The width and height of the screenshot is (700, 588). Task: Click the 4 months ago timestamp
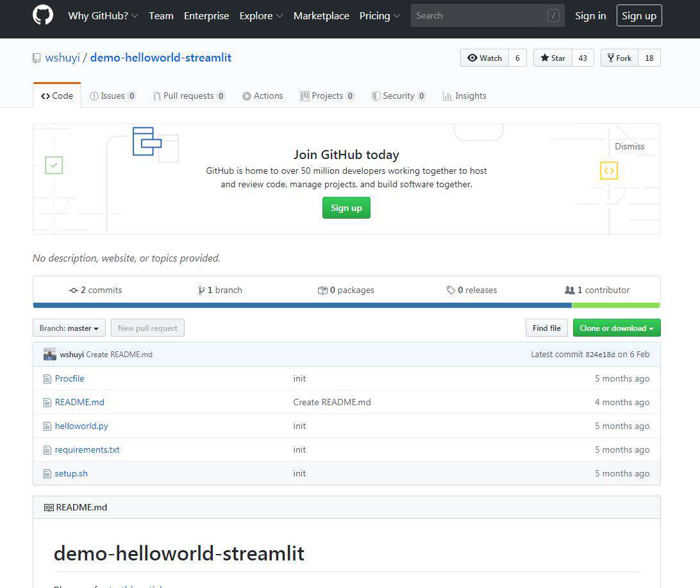[622, 402]
